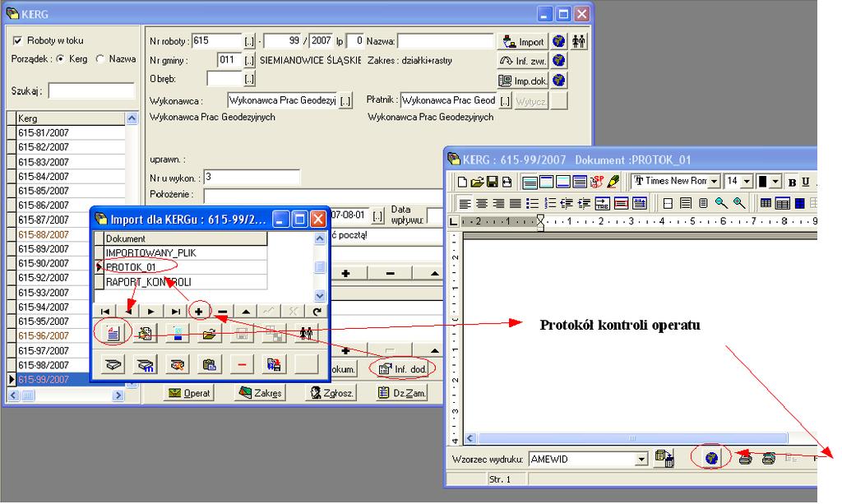The width and height of the screenshot is (842, 504).
Task: Toggle the Roboty w toku checkbox
Action: pos(18,40)
